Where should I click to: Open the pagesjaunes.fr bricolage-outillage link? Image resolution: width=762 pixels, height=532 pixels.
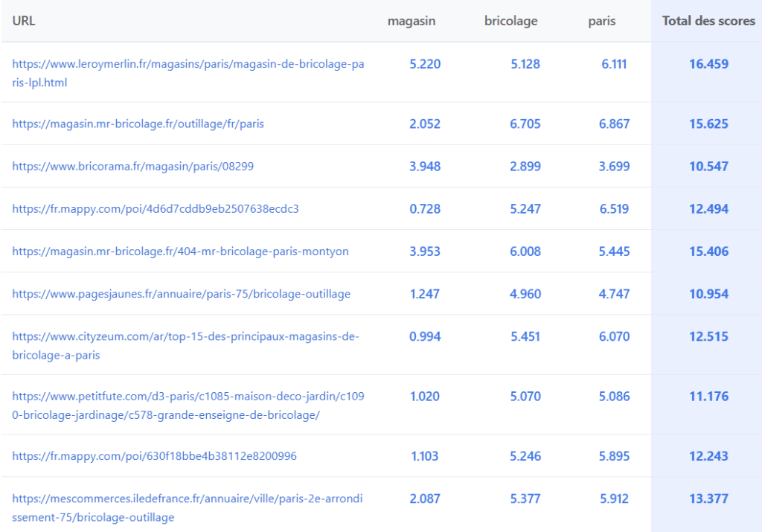(x=182, y=293)
